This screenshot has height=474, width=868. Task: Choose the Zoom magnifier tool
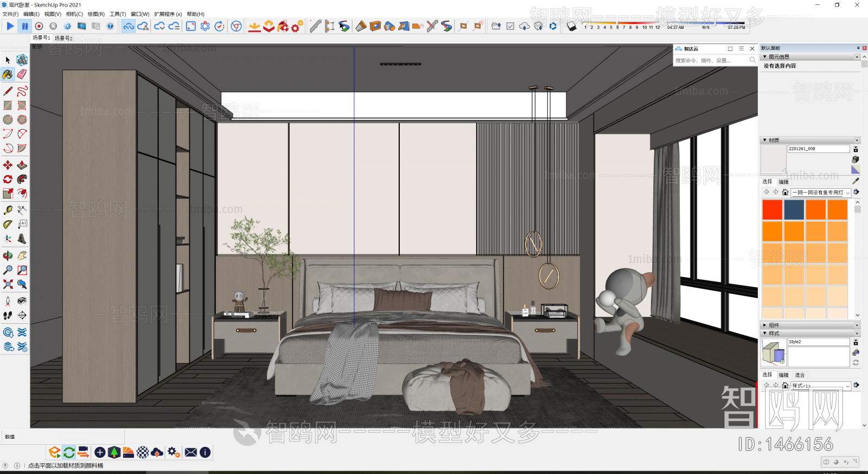coord(8,270)
